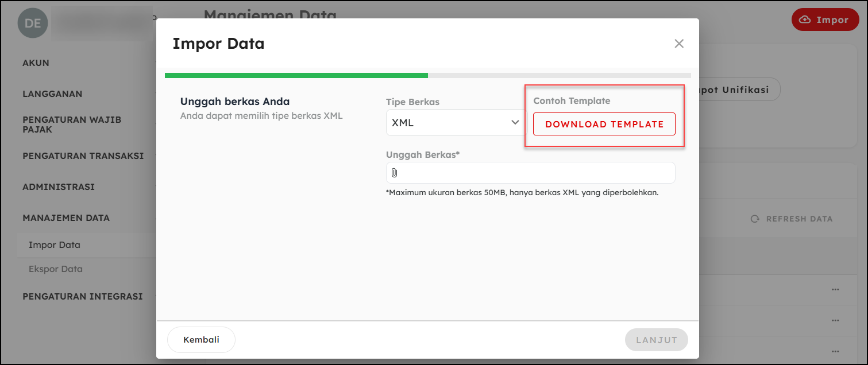Go back with the Kembali button

[201, 340]
